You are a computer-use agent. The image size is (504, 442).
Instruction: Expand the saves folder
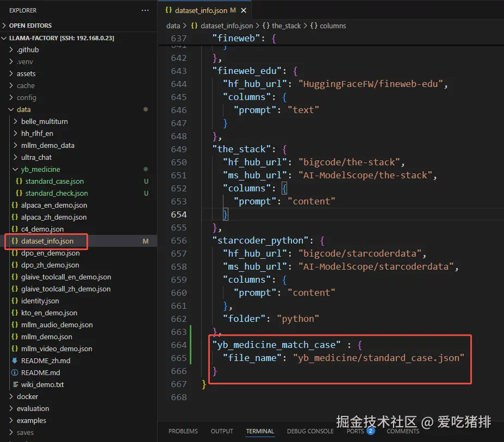pos(25,432)
